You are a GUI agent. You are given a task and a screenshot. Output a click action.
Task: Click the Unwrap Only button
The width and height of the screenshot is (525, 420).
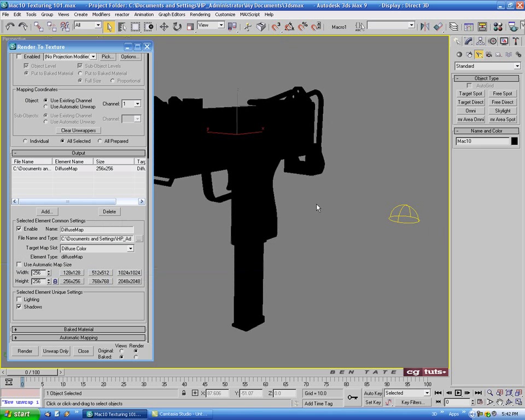tap(56, 351)
